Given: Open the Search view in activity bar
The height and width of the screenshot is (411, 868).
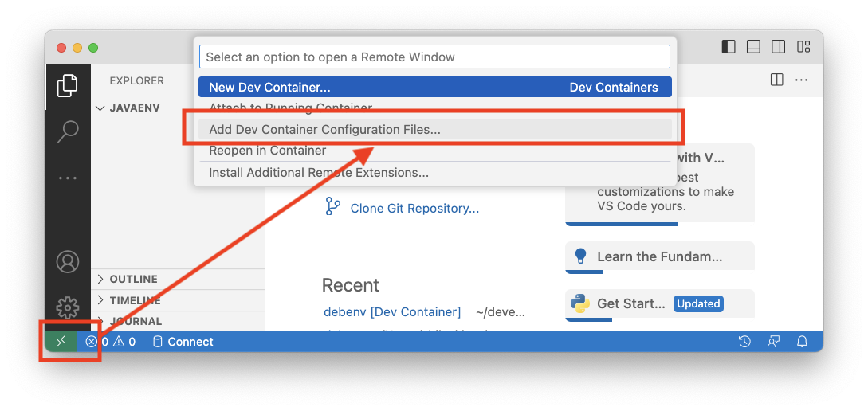Looking at the screenshot, I should click(x=68, y=131).
